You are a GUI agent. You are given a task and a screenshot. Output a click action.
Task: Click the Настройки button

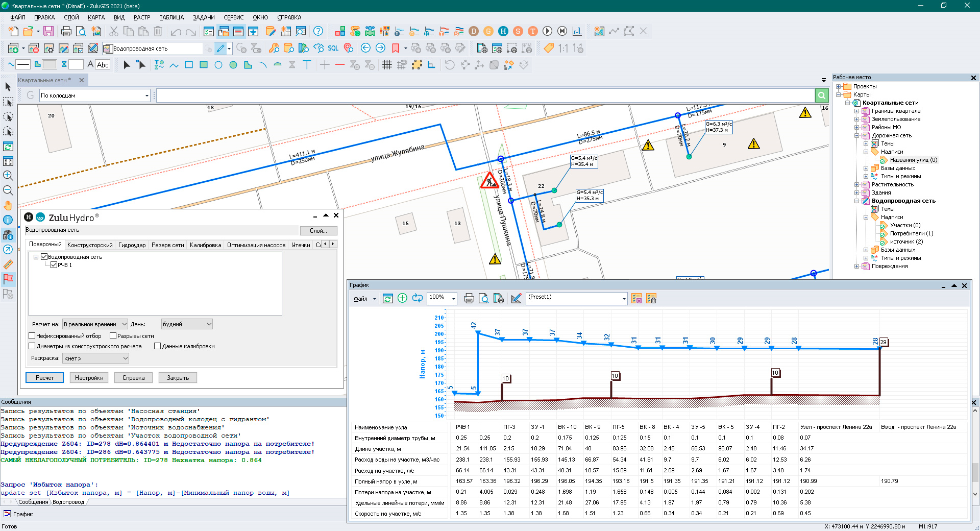click(89, 378)
